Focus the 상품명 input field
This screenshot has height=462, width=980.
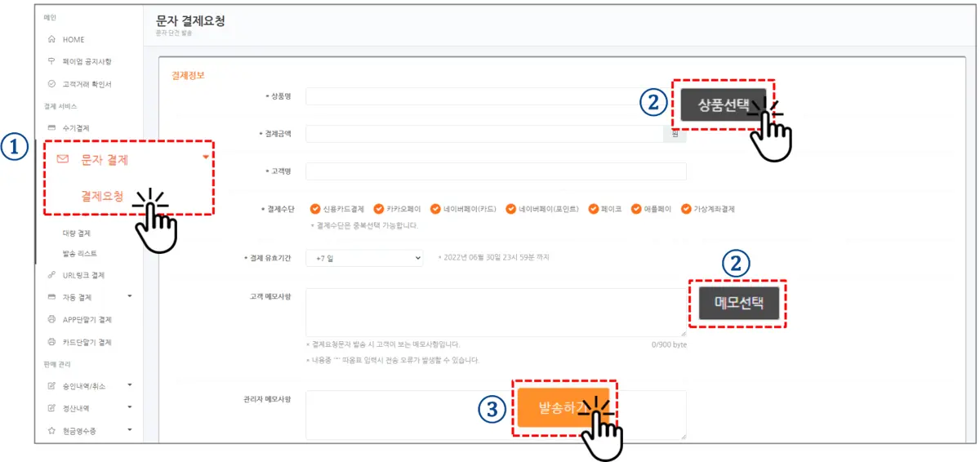492,96
